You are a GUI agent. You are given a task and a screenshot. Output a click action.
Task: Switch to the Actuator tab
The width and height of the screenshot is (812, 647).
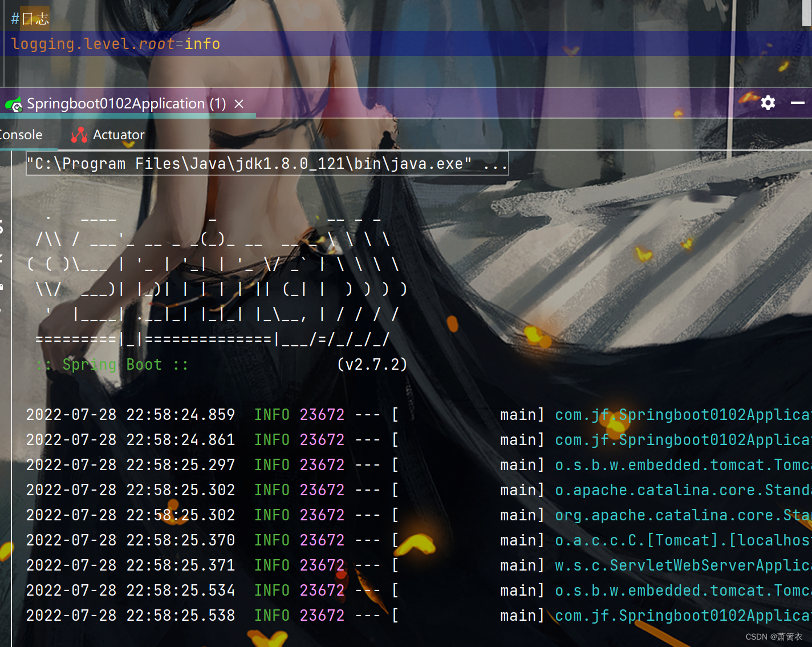108,135
